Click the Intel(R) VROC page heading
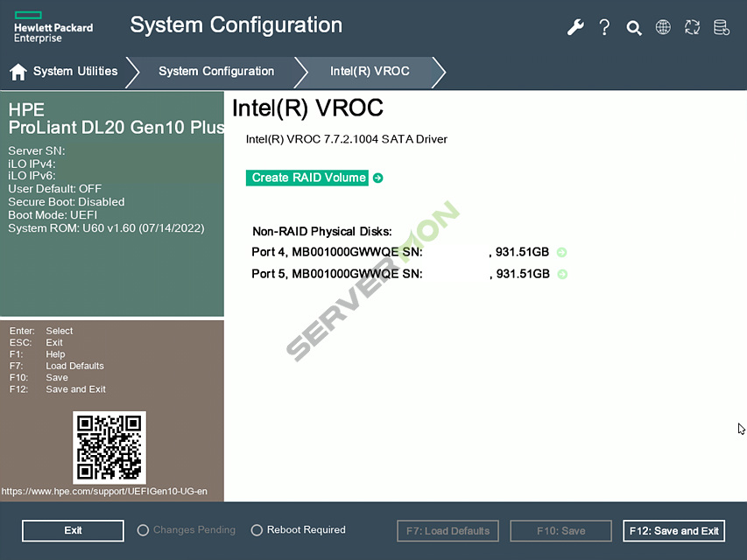 click(x=307, y=108)
